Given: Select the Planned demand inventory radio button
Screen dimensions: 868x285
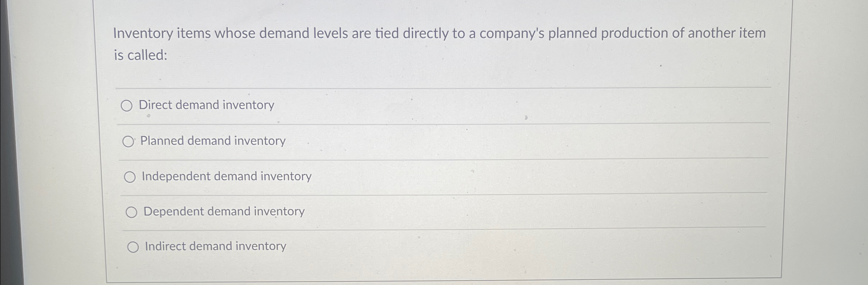Looking at the screenshot, I should point(128,141).
